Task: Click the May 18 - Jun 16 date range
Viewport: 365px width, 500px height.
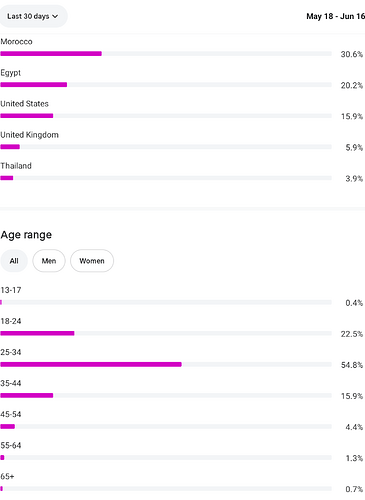Action: [x=335, y=16]
